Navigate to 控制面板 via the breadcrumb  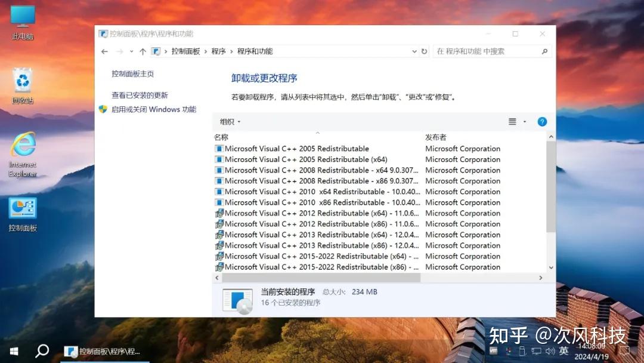pos(186,51)
